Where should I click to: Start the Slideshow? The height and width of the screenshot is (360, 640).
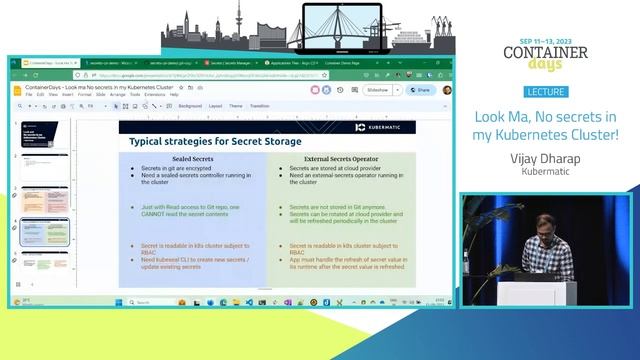pyautogui.click(x=378, y=90)
